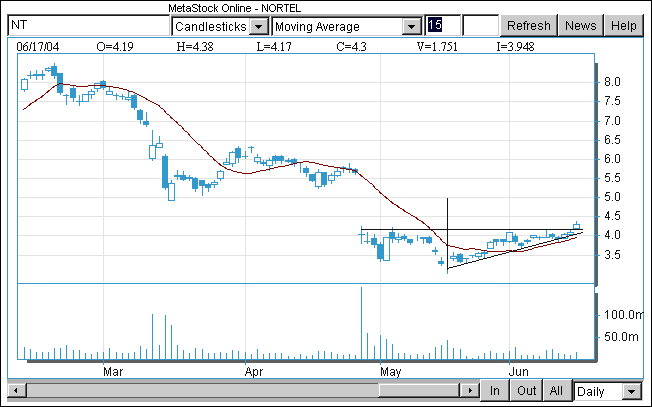Screen dimensions: 652x407
Task: Click the C=4.3 close price value
Action: point(351,47)
